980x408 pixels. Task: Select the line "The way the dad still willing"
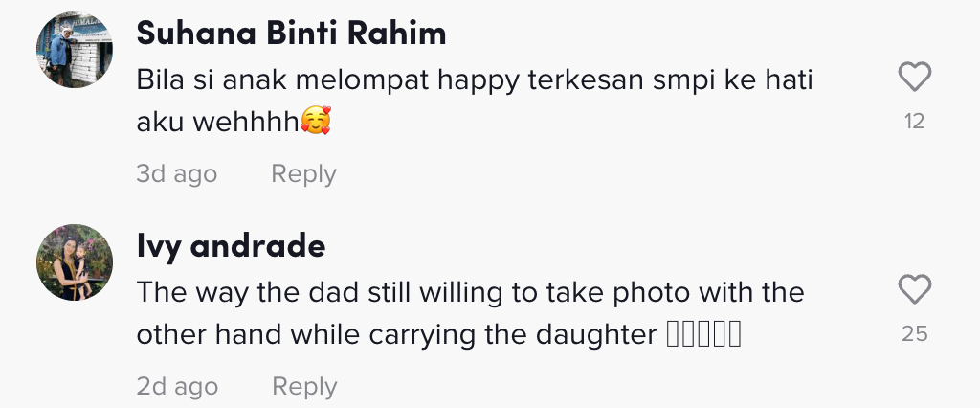469,292
